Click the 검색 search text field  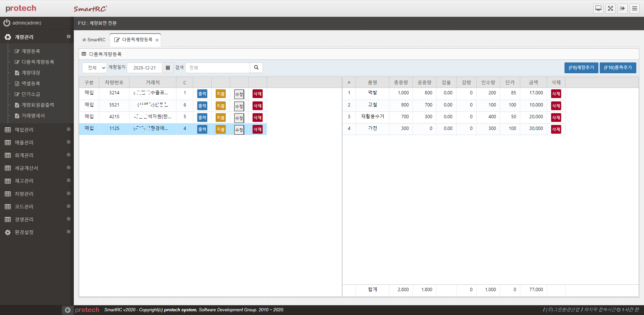click(x=217, y=67)
